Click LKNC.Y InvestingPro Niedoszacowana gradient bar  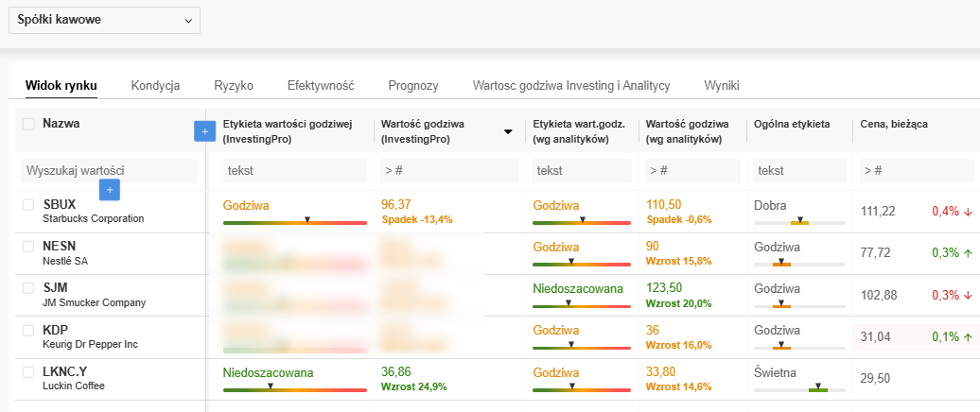coord(295,389)
